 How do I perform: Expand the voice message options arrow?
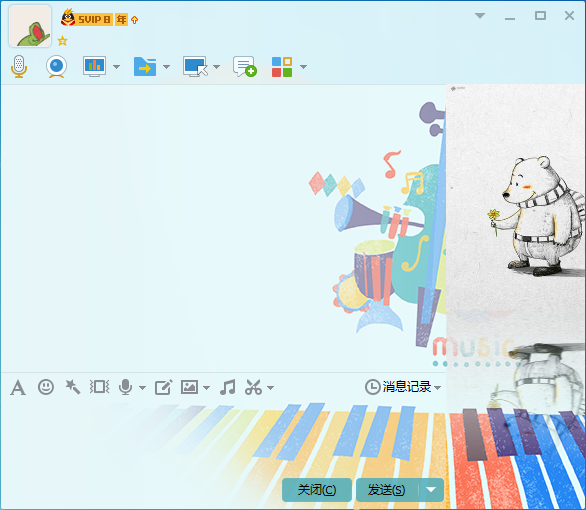[142, 388]
